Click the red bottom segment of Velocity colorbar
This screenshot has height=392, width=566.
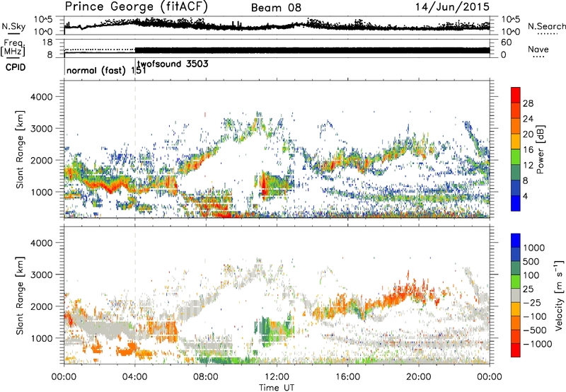pos(516,350)
